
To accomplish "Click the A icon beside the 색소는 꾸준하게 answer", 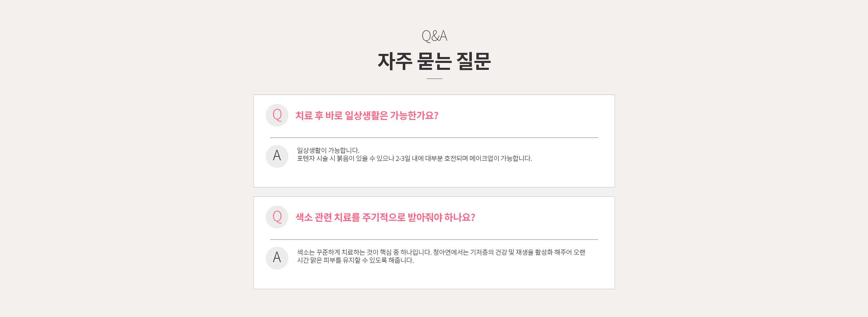I will tap(277, 258).
